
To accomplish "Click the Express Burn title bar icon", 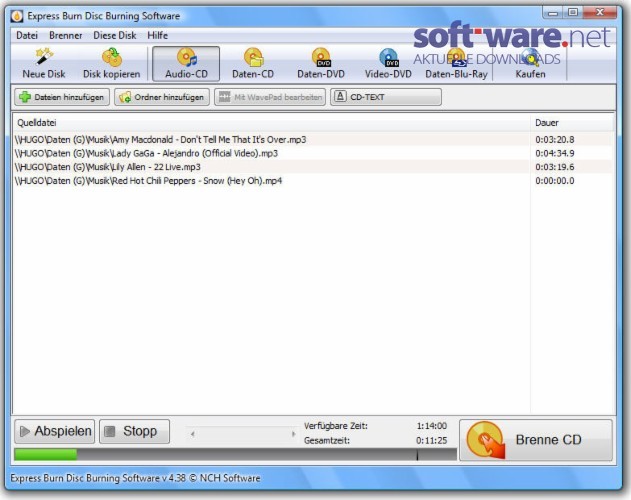I will pos(17,16).
